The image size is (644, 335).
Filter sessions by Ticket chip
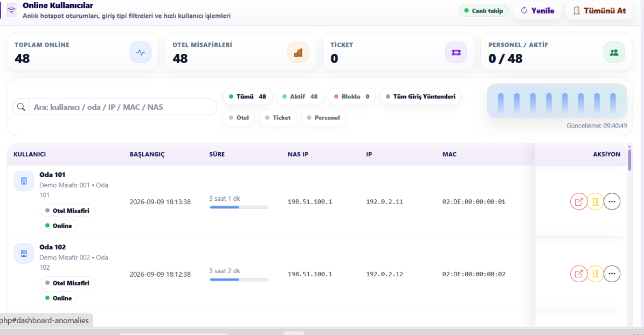(278, 118)
